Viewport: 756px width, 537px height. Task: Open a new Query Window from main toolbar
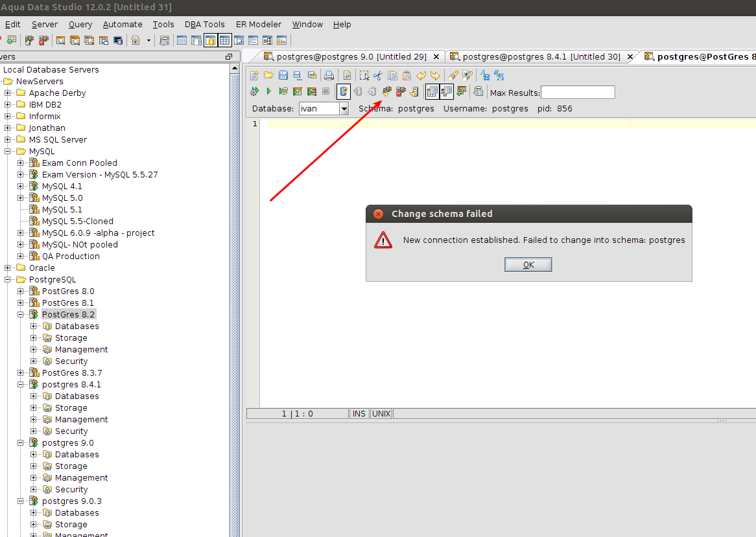point(61,40)
